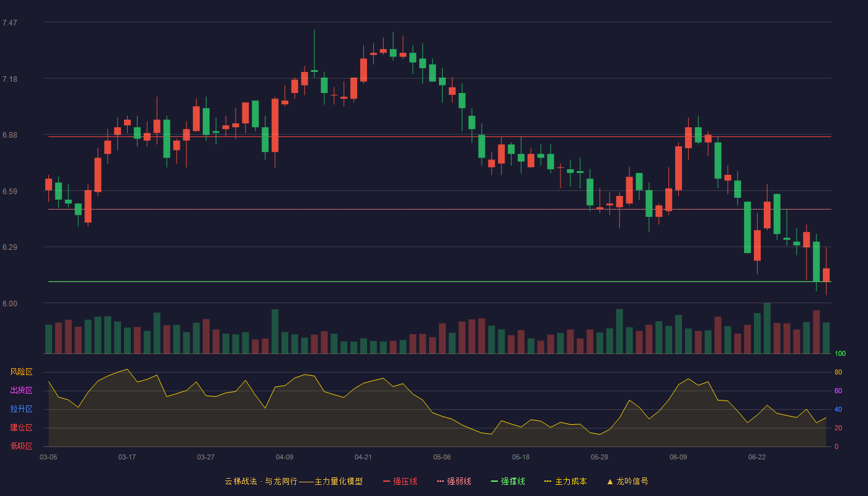Click the 出货区 zone label
The image size is (868, 496).
click(21, 391)
